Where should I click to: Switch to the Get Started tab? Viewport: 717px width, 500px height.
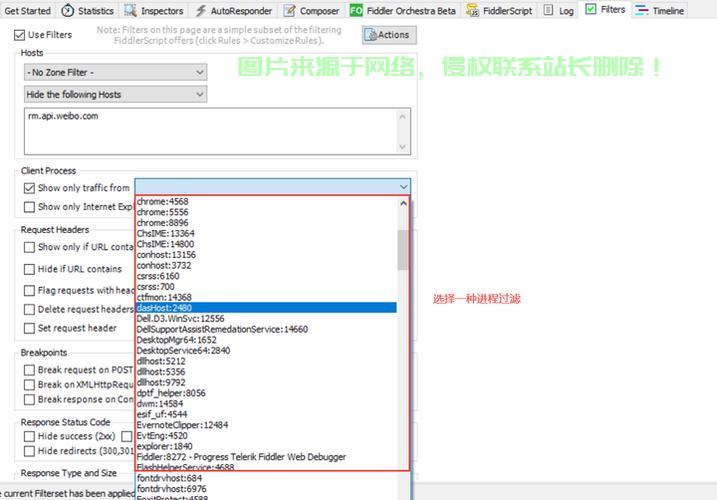pos(27,11)
